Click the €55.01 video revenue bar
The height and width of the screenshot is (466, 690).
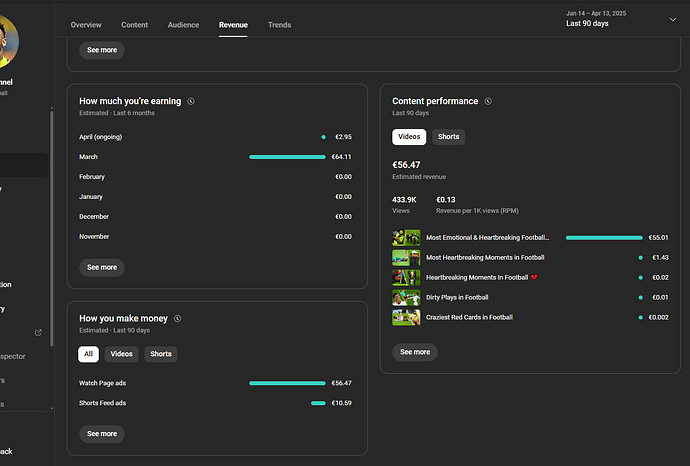click(x=604, y=238)
